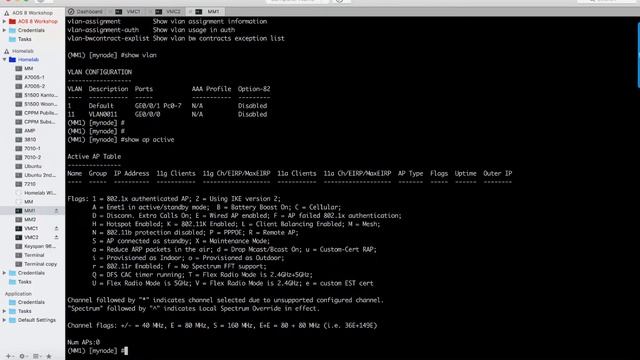Image resolution: width=640 pixels, height=360 pixels.
Task: Select the Homelab Wi... entry
Action: [x=40, y=193]
